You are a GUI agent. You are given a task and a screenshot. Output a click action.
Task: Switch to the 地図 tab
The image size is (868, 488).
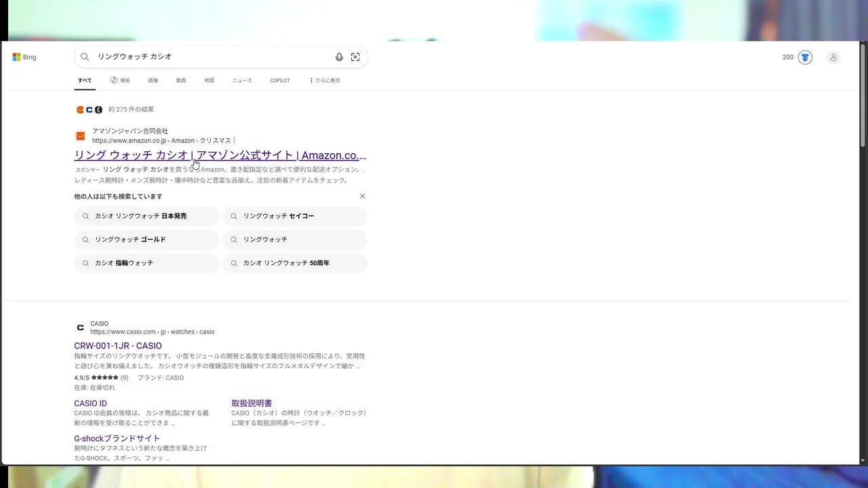pyautogui.click(x=209, y=80)
